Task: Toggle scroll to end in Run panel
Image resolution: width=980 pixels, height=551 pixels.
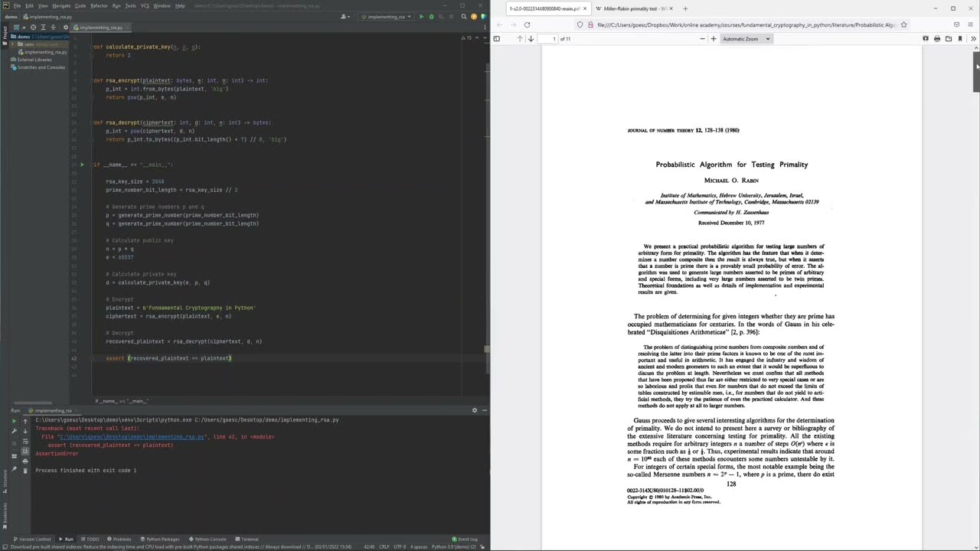Action: tap(24, 451)
